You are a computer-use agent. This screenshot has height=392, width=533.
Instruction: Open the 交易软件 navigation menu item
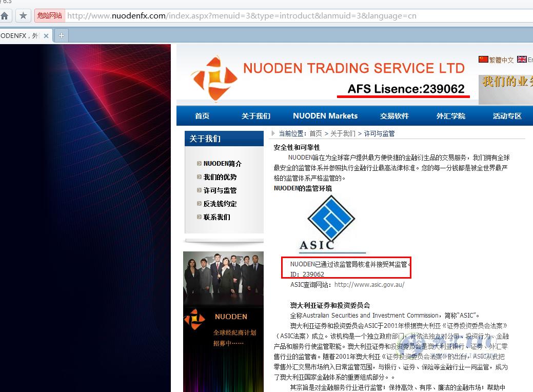tap(394, 116)
